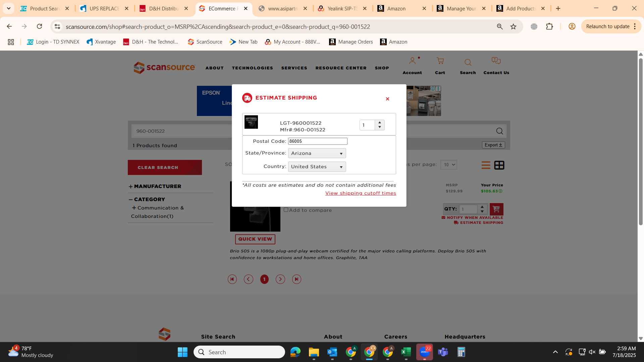
Task: Open the tab search dropdown
Action: (9, 9)
